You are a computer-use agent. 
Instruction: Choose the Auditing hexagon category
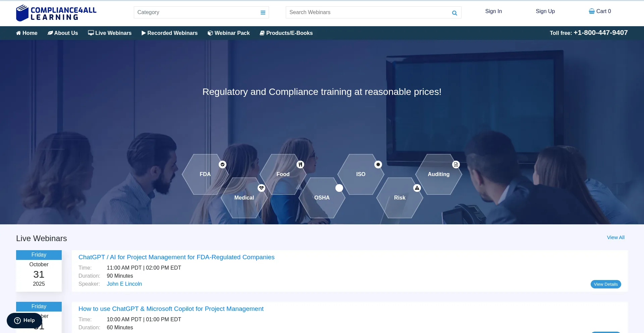(x=438, y=174)
